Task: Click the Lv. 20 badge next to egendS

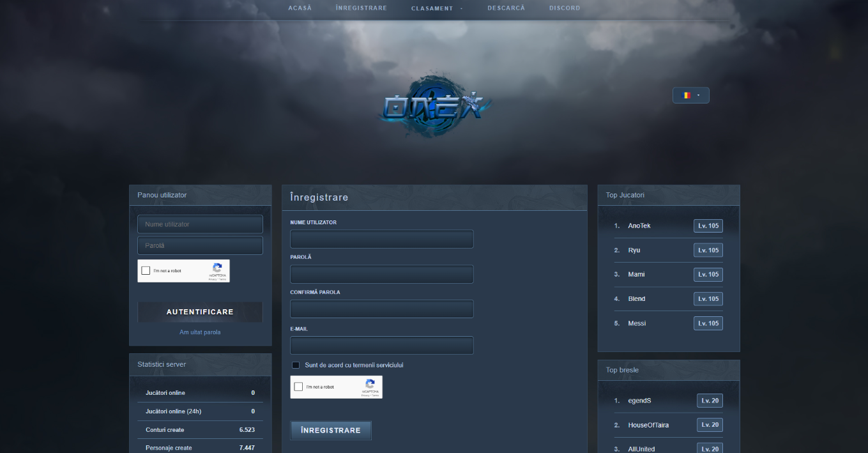Action: coord(710,401)
